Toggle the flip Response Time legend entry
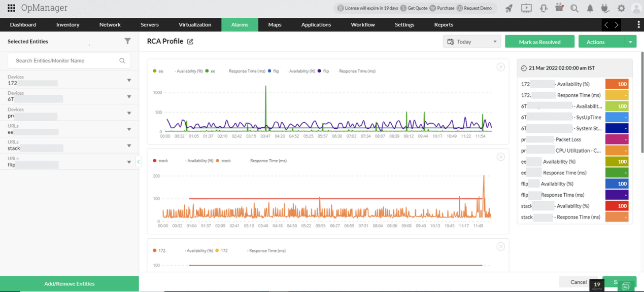Viewport: 644px width, 292px height. point(347,71)
